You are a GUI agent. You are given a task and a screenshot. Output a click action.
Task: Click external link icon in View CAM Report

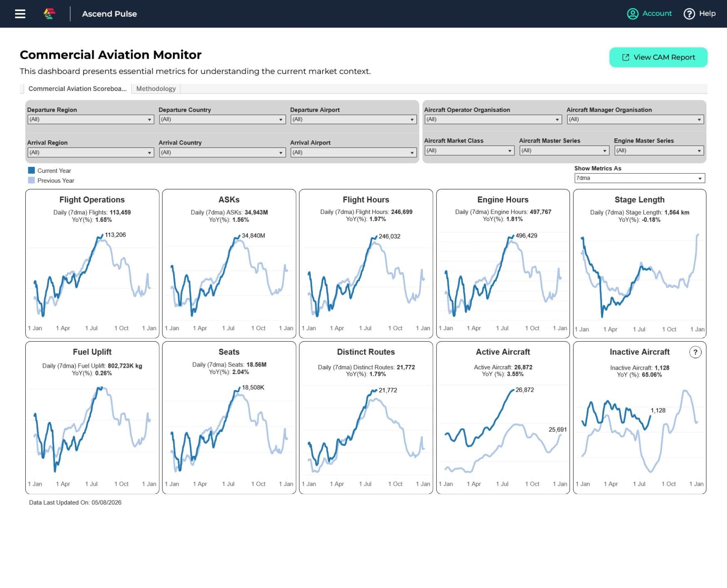[x=625, y=57]
